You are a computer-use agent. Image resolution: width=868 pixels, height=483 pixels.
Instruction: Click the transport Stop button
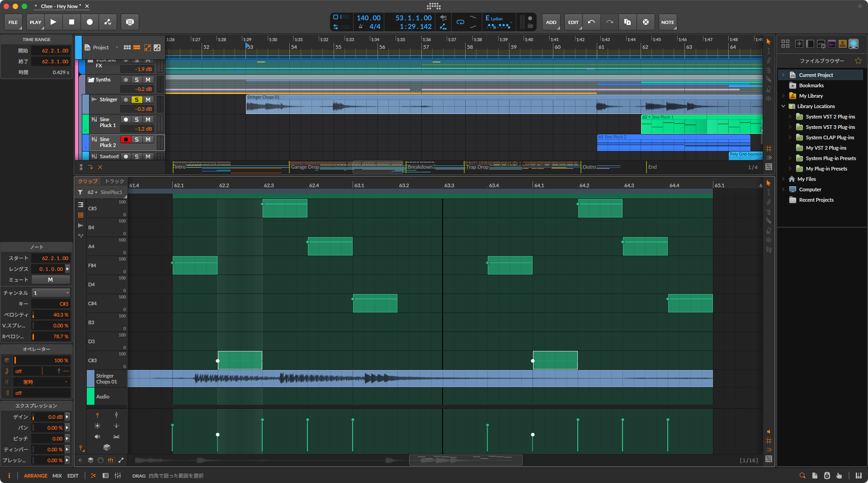(x=71, y=22)
